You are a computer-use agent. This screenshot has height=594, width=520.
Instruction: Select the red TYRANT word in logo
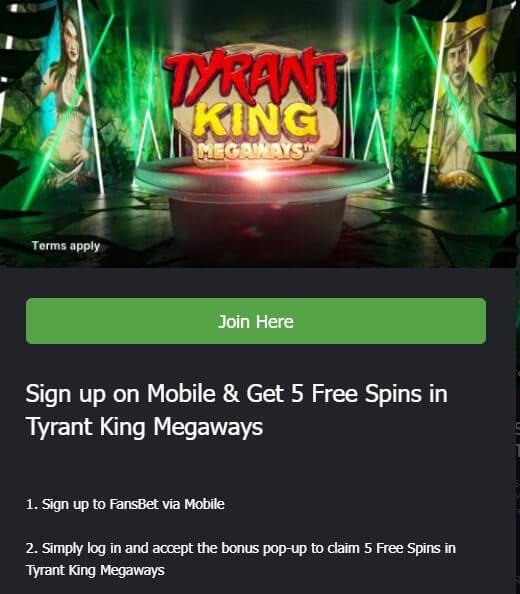click(x=255, y=78)
